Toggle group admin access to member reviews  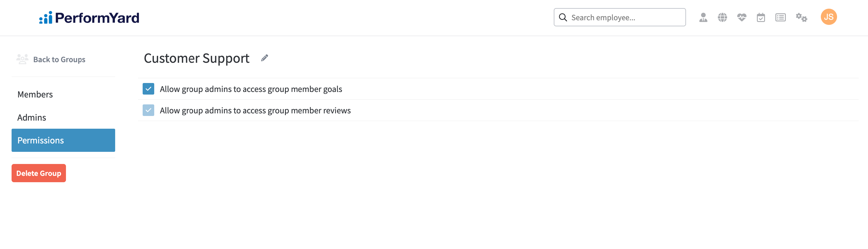[x=148, y=110]
